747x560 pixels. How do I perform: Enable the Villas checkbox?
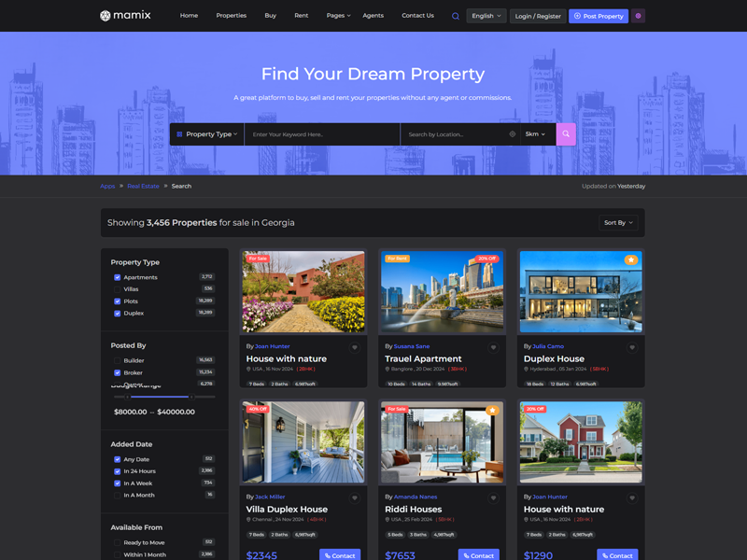(x=118, y=289)
